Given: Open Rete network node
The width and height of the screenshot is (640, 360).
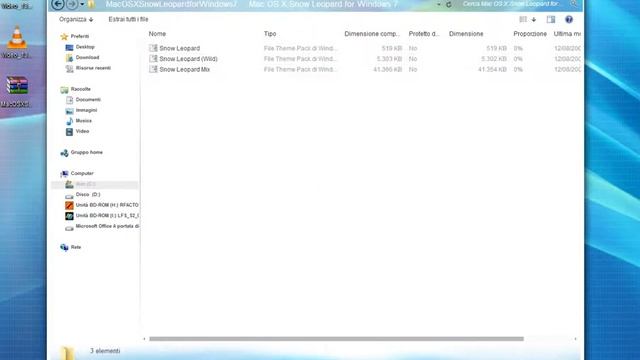Looking at the screenshot, I should 76,247.
